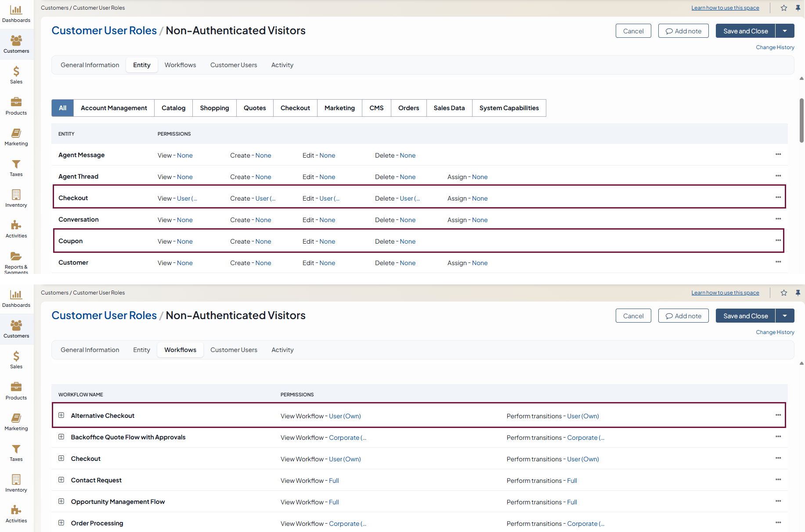Expand the Contact Request workflow row

(61, 480)
